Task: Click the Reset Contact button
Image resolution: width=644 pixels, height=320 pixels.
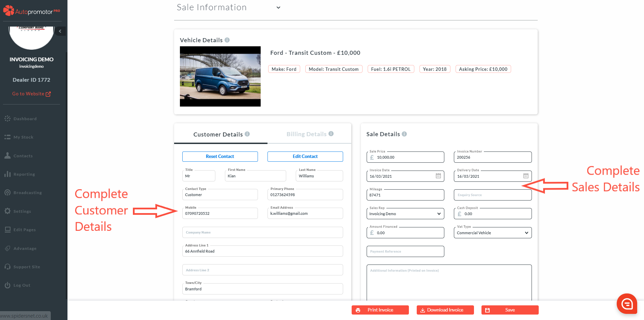Action: (220, 157)
